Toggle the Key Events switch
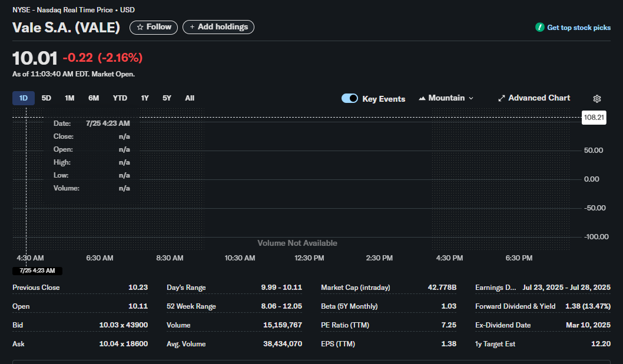623x364 pixels. (x=350, y=98)
